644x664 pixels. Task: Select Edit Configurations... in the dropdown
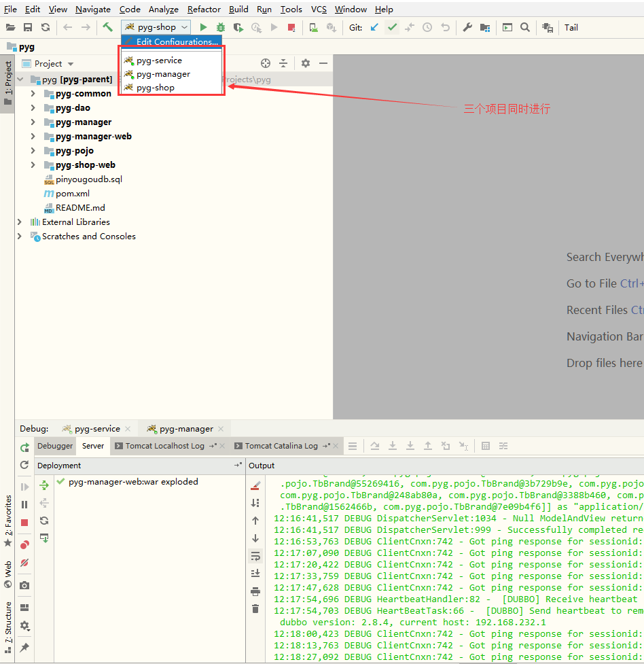(x=171, y=41)
